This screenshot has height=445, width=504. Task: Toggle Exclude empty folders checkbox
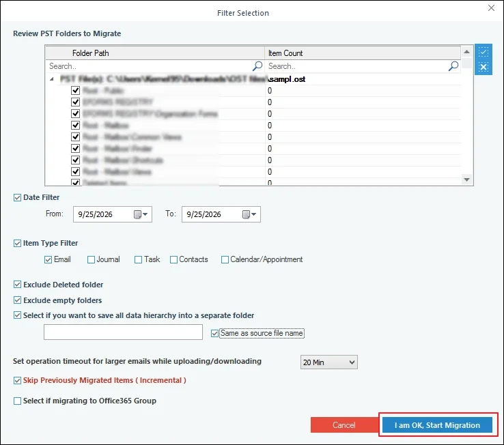click(x=17, y=300)
